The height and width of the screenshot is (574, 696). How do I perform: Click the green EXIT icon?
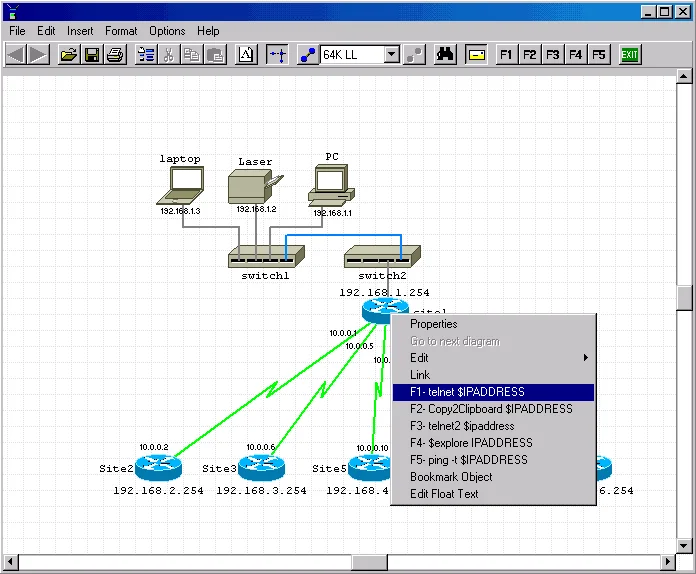click(629, 55)
